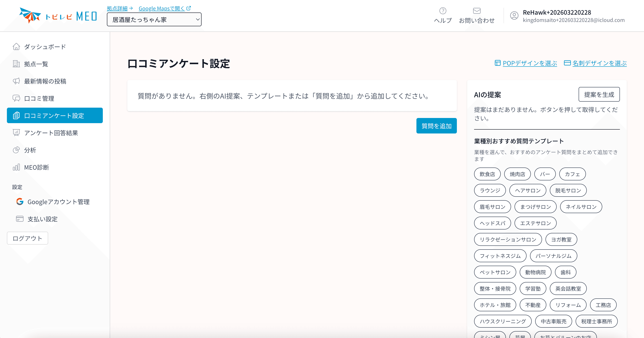644x338 pixels.
Task: Open the ヘルプ question mark icon
Action: 443,11
